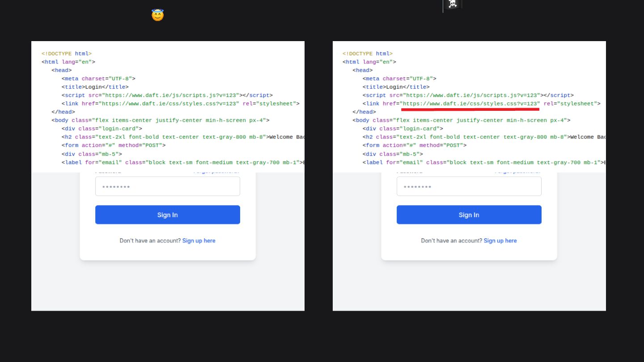Select '<body class="flex items-center' line in right code
The image size is (644, 362).
pyautogui.click(x=462, y=120)
